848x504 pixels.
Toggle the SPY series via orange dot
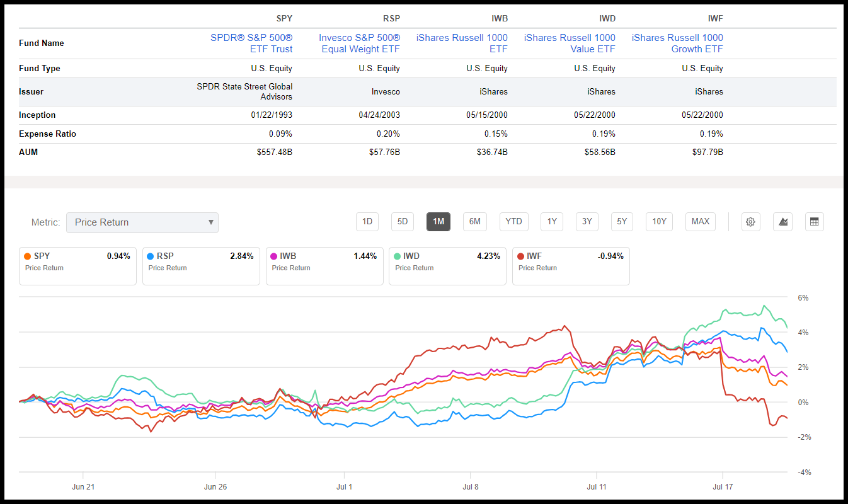click(26, 256)
